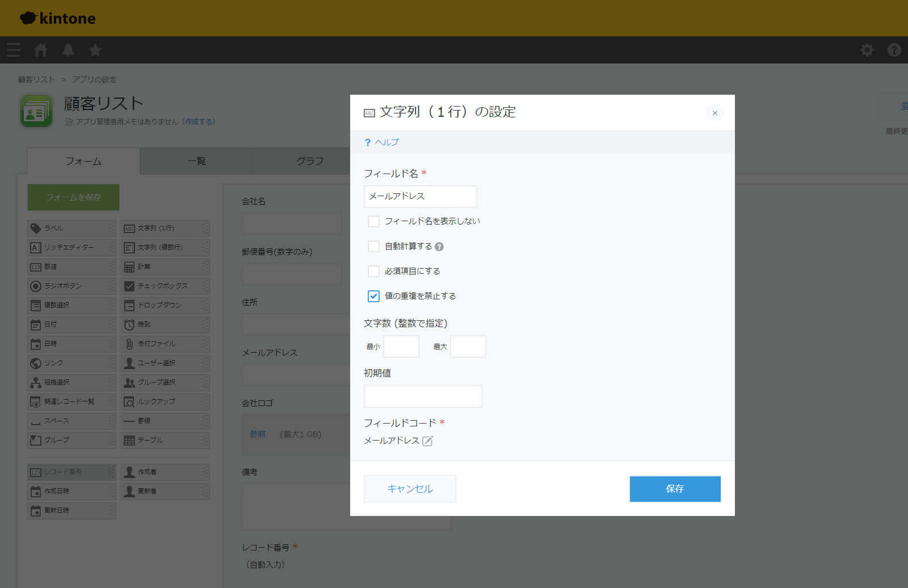The width and height of the screenshot is (908, 588).
Task: Open the ヘルプ link
Action: coord(383,142)
